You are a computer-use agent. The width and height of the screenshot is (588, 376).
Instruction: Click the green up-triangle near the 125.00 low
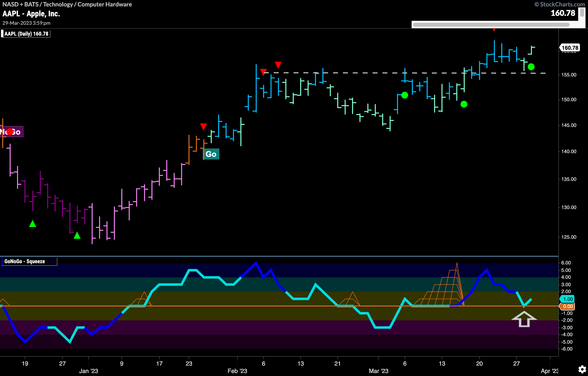pos(77,235)
